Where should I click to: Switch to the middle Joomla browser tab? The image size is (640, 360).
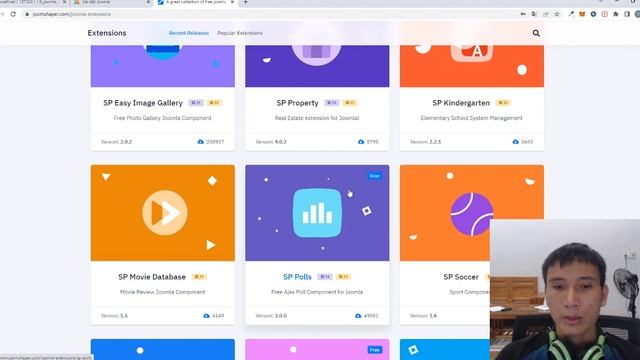pyautogui.click(x=110, y=2)
